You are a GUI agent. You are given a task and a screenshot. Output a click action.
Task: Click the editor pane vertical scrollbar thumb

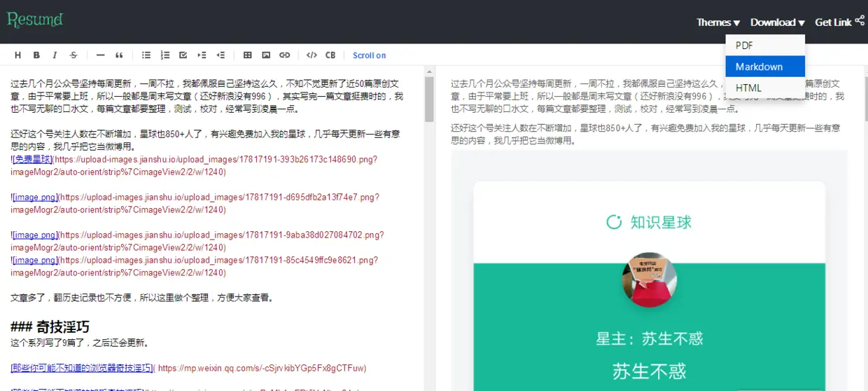coord(429,99)
